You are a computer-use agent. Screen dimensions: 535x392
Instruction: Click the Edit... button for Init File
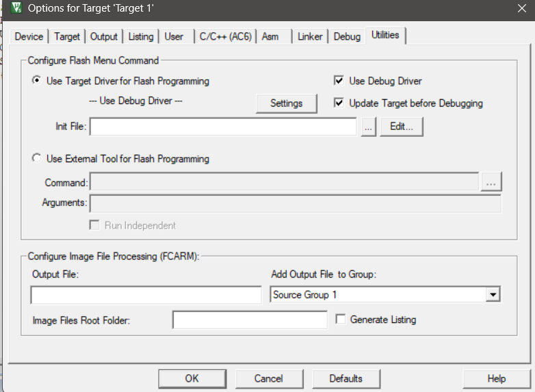pos(402,127)
